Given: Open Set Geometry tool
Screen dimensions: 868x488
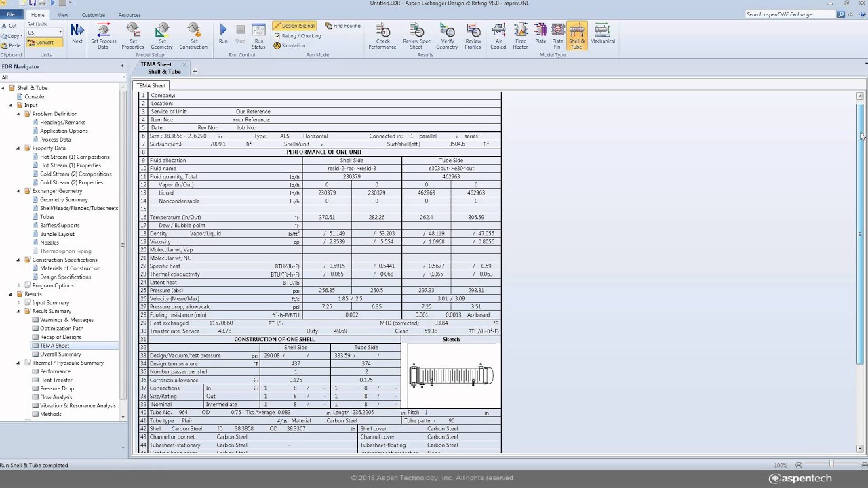Looking at the screenshot, I should 162,36.
